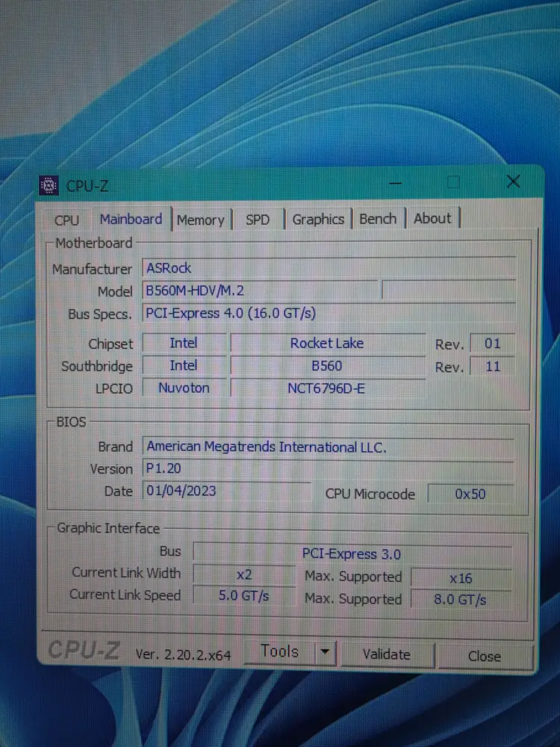Switch to the CPU tab
The image size is (560, 747).
click(x=66, y=220)
